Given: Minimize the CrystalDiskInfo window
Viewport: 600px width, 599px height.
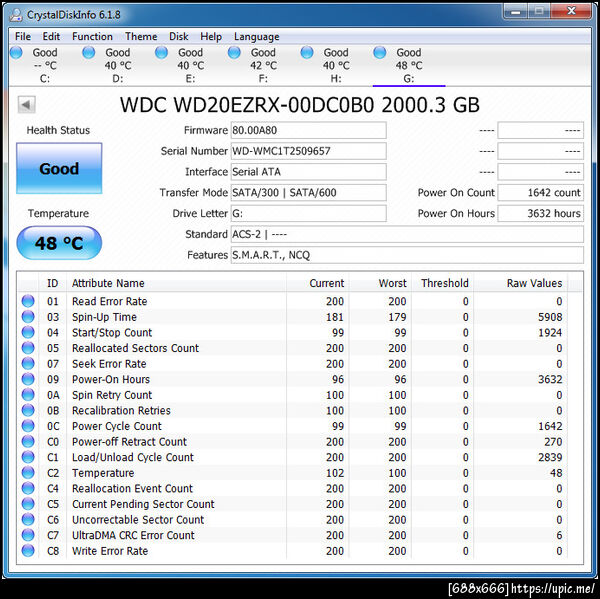Looking at the screenshot, I should click(x=516, y=12).
